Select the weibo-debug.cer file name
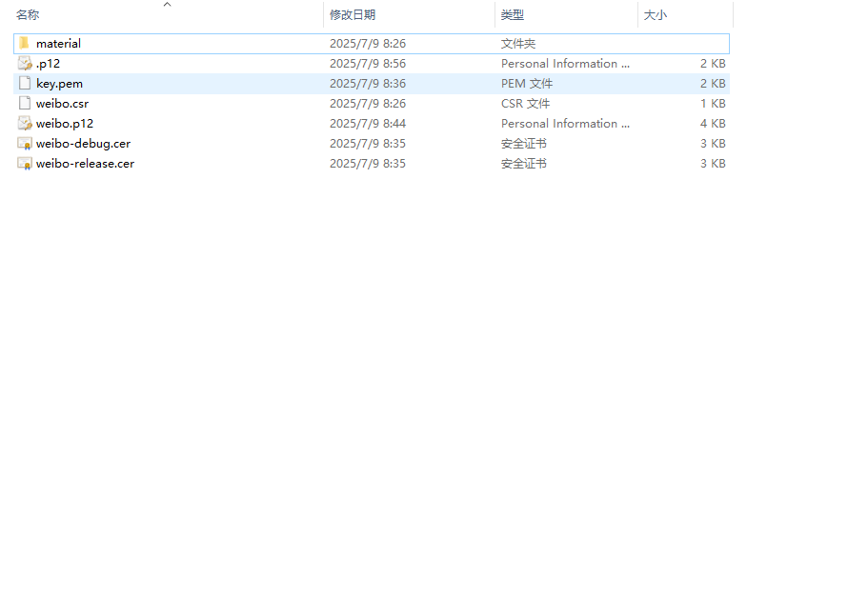 coord(83,144)
